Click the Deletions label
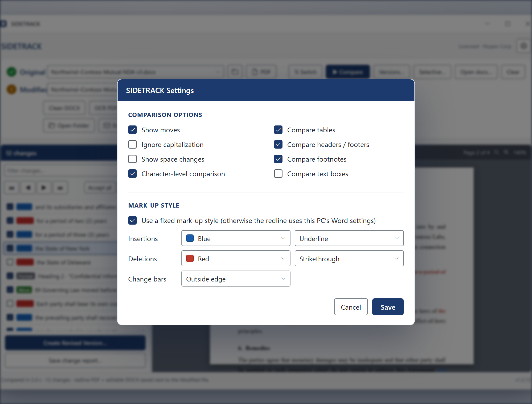Viewport: 532px width, 404px height. (143, 259)
